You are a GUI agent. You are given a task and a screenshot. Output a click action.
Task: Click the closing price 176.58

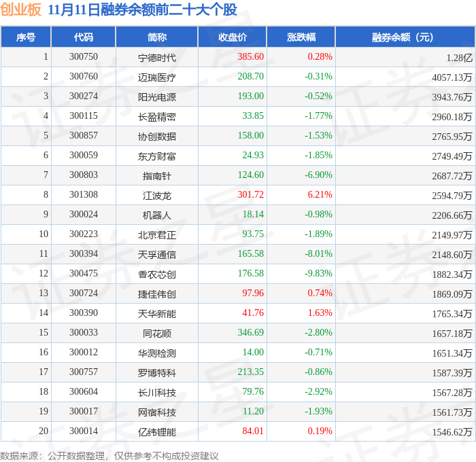pyautogui.click(x=250, y=273)
